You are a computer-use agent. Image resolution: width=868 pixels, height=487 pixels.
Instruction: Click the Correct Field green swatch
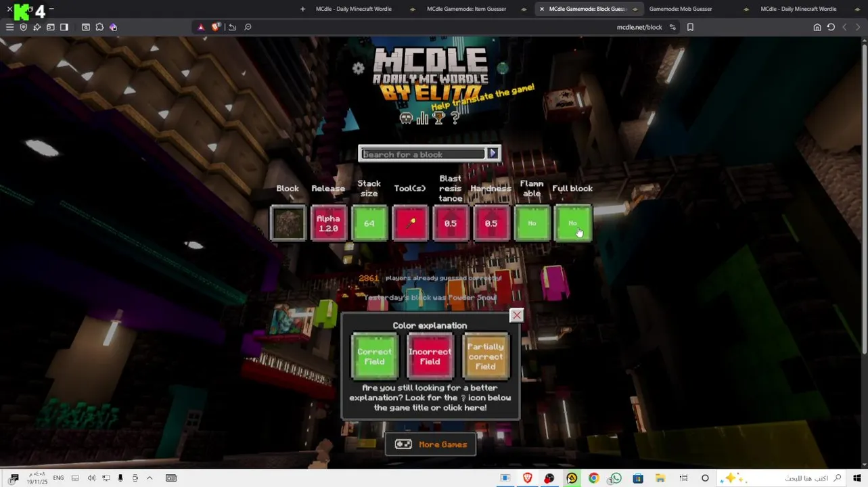click(374, 356)
